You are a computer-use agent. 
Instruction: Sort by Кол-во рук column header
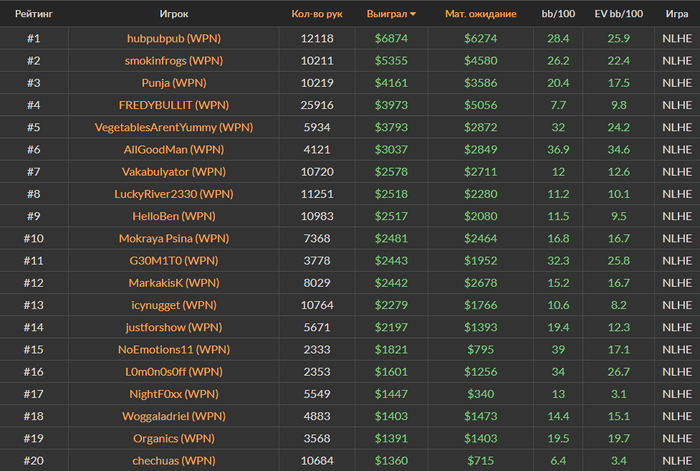tap(317, 14)
